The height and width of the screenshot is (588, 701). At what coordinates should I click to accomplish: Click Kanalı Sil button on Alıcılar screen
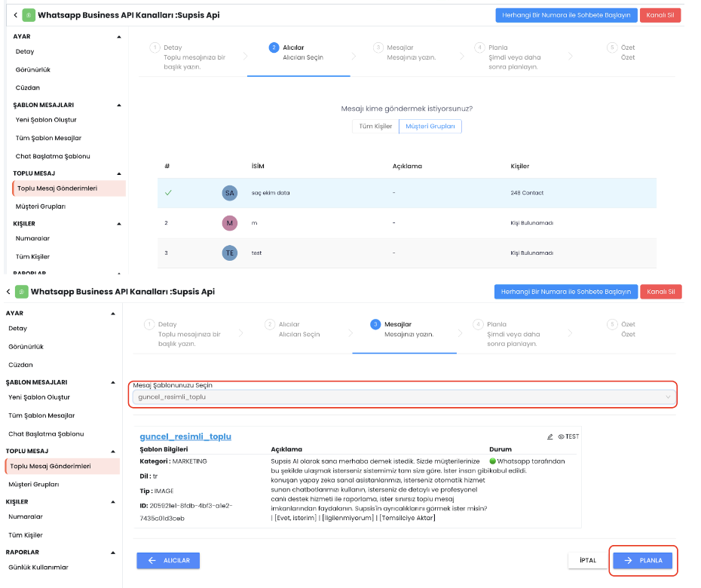coord(660,15)
